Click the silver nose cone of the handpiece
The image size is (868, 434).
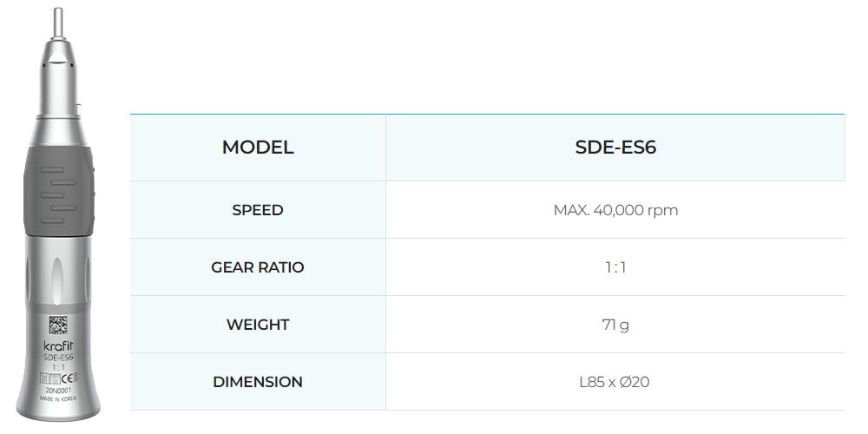58,79
